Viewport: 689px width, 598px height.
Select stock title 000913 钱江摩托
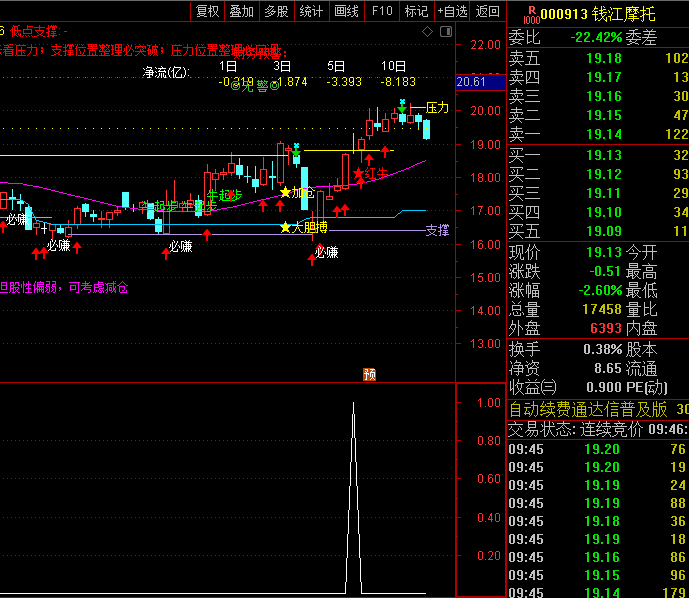tap(598, 14)
